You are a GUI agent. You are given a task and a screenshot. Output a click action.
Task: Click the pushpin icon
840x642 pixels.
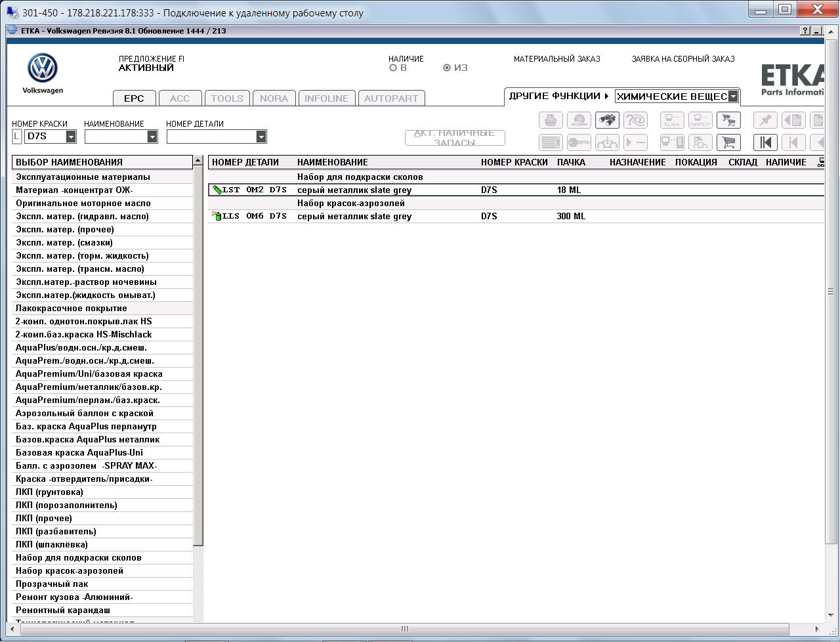(x=765, y=120)
